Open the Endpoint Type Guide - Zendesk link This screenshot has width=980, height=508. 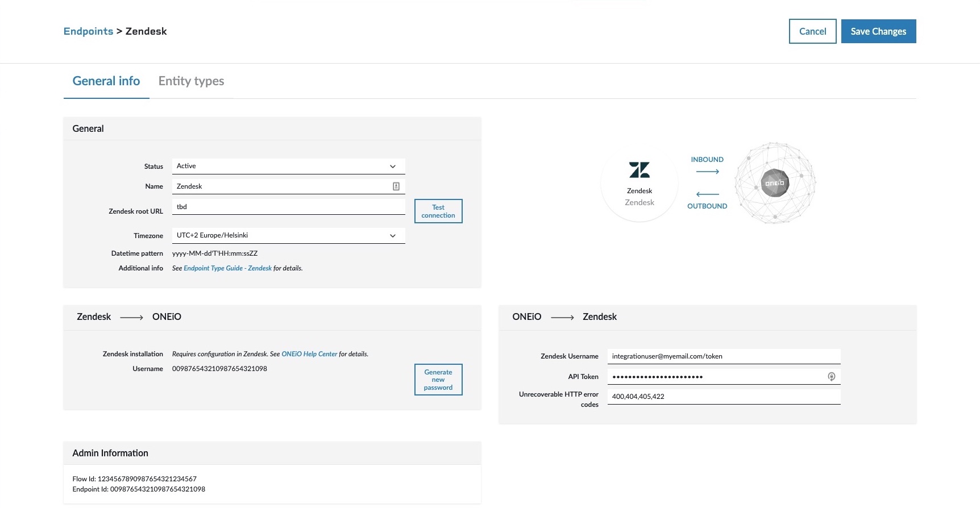pyautogui.click(x=227, y=268)
